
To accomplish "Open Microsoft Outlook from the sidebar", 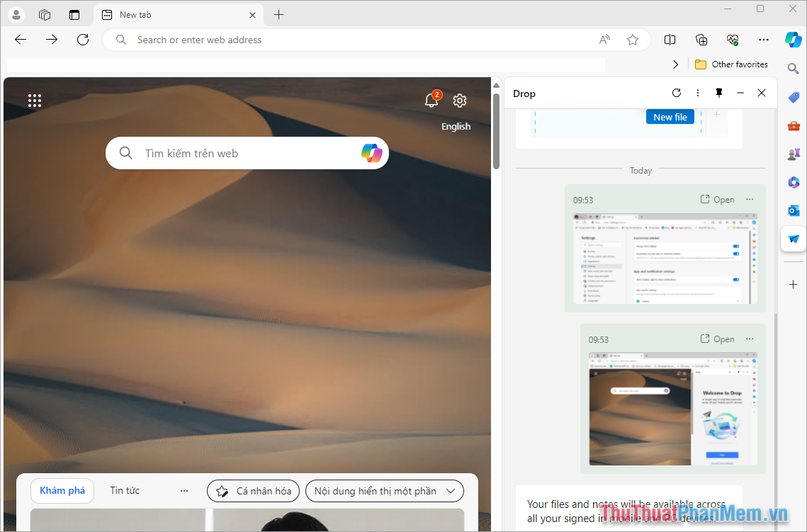I will point(793,210).
